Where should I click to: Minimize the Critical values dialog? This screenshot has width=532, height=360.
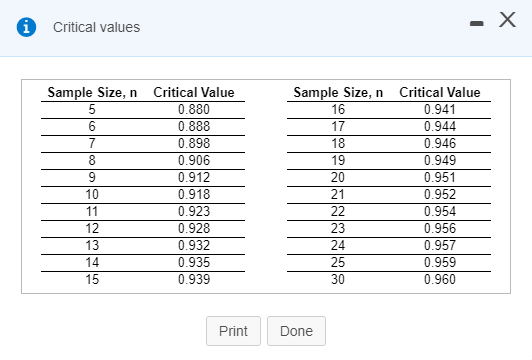pos(477,23)
